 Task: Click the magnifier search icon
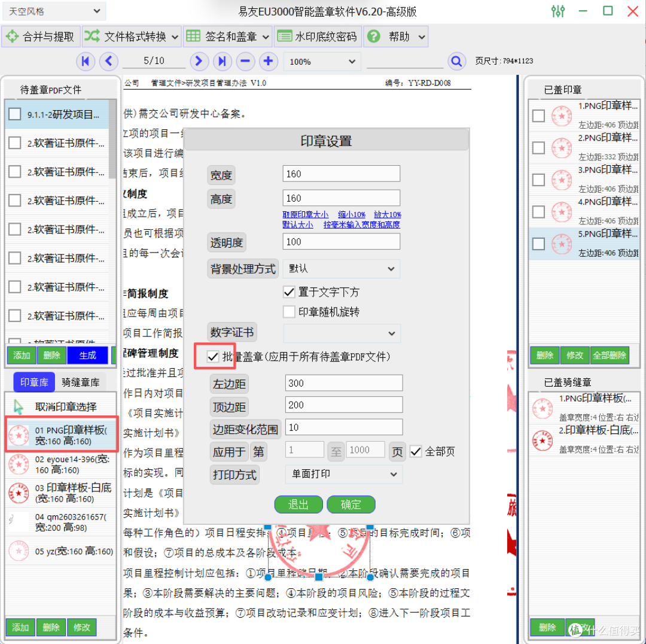[x=456, y=62]
